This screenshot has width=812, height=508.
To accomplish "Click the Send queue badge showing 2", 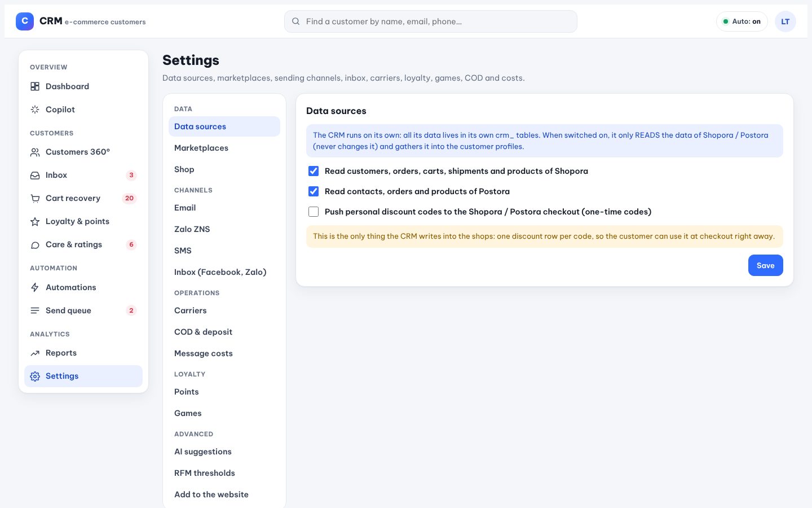I will [131, 310].
